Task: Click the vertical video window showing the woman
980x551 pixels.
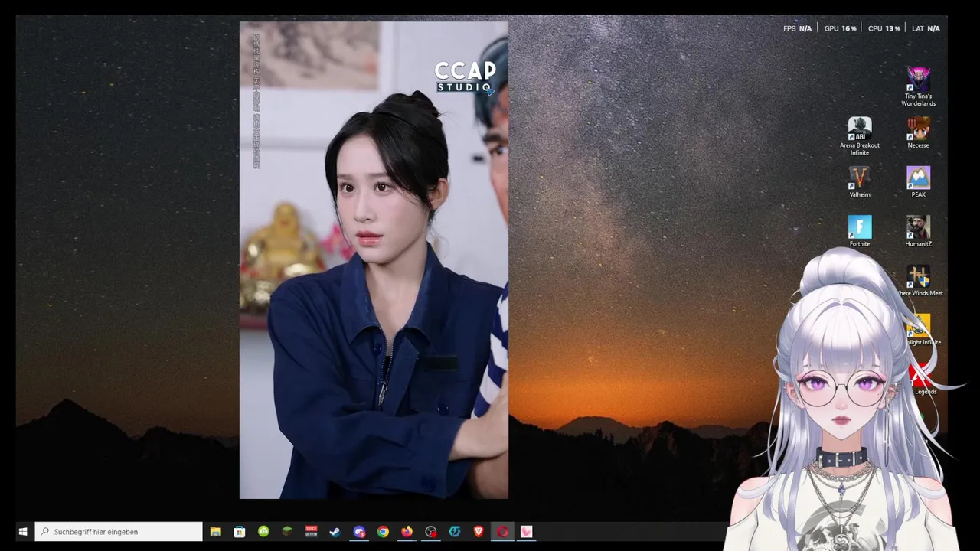Action: tap(374, 260)
